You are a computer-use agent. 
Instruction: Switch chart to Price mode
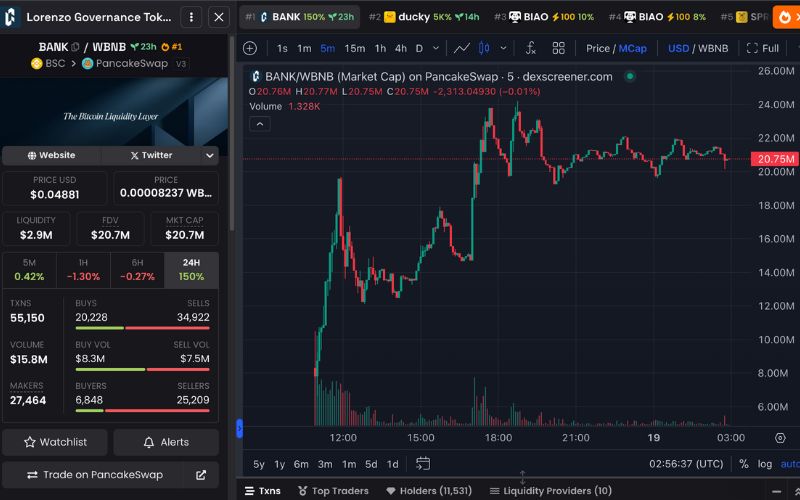point(598,48)
